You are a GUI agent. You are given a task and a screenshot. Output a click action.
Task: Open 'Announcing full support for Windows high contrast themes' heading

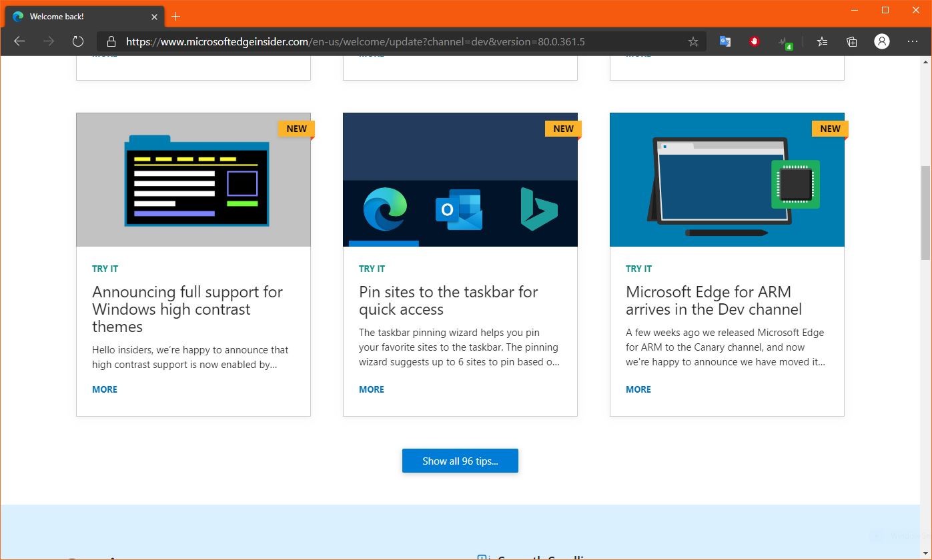pos(187,309)
